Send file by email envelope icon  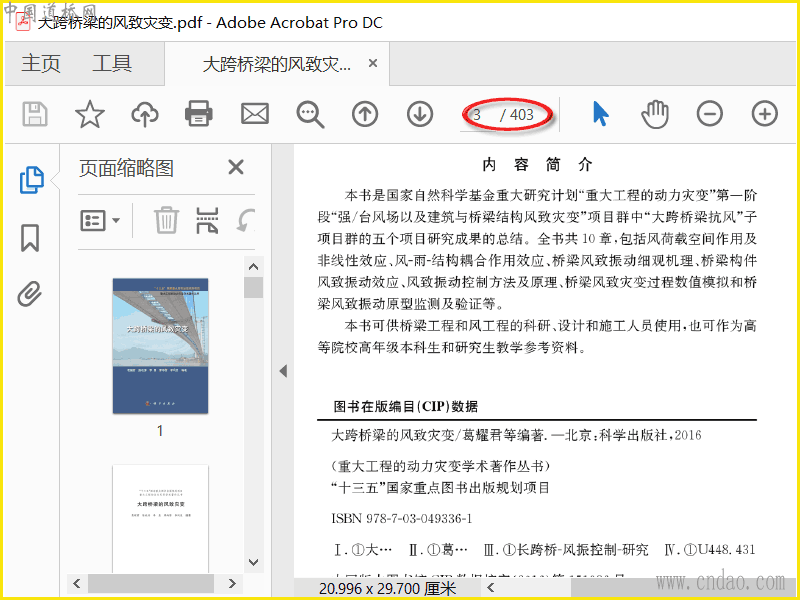click(255, 114)
